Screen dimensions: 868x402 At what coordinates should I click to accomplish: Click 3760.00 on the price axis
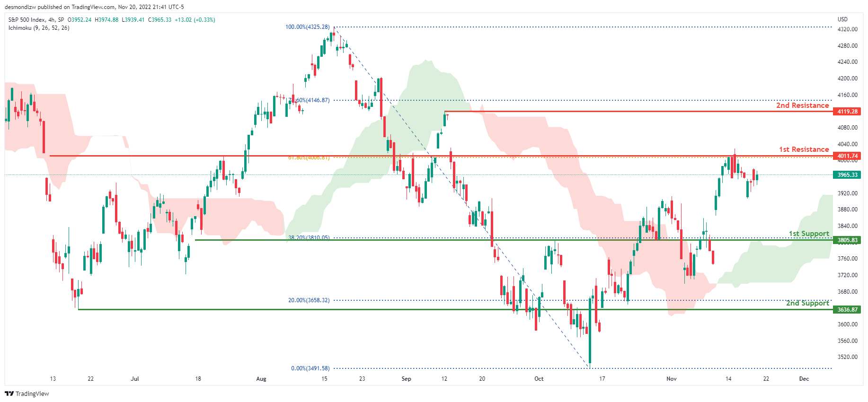pyautogui.click(x=847, y=259)
